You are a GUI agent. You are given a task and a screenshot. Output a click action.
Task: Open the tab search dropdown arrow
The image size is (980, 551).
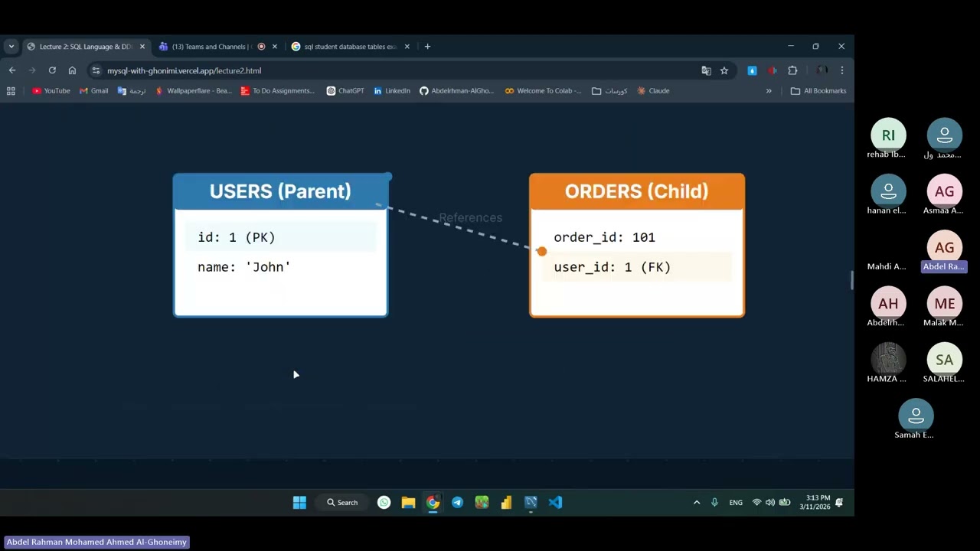click(x=11, y=47)
